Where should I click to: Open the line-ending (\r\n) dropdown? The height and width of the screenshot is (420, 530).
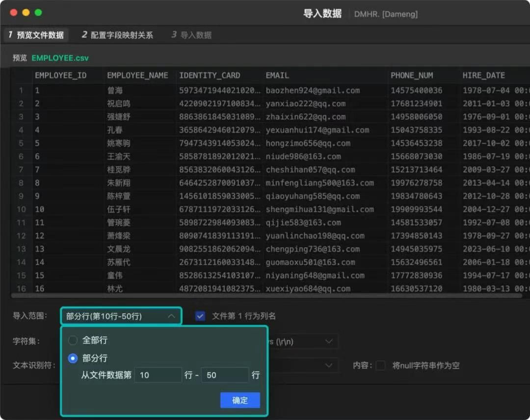(x=328, y=341)
